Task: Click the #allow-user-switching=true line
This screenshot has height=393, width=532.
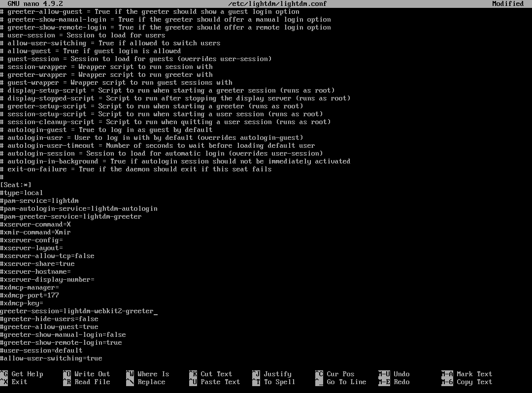Action: pos(51,358)
